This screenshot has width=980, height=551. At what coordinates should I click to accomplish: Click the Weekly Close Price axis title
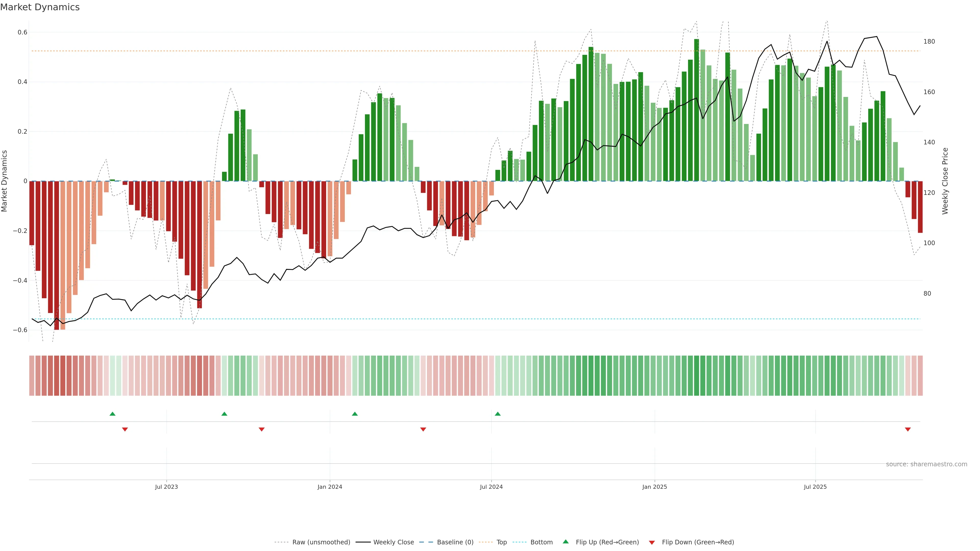point(945,181)
